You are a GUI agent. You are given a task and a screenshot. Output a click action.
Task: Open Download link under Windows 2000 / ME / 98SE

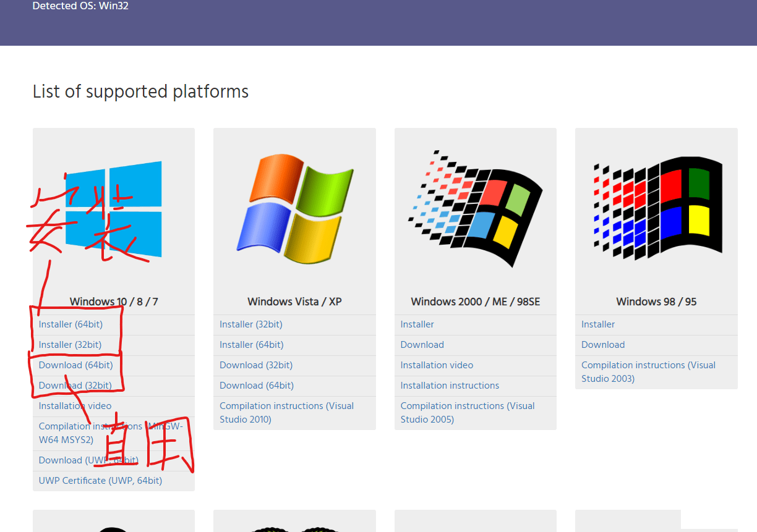[422, 345]
